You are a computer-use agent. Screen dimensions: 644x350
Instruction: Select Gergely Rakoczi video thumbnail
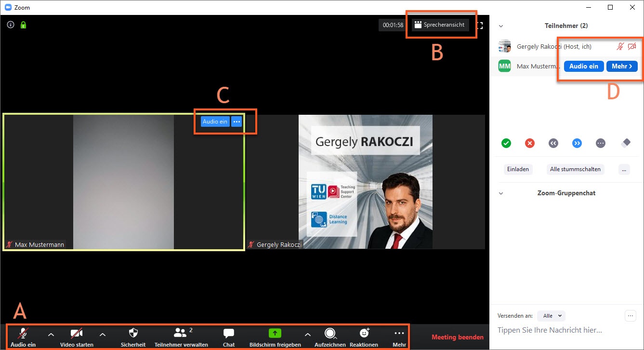point(366,182)
